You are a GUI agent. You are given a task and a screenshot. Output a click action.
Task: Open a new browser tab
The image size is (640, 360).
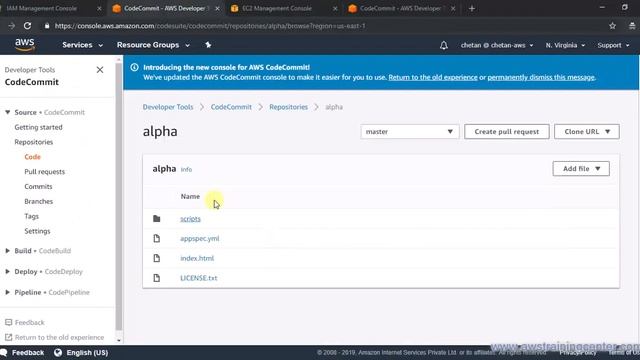tap(472, 8)
